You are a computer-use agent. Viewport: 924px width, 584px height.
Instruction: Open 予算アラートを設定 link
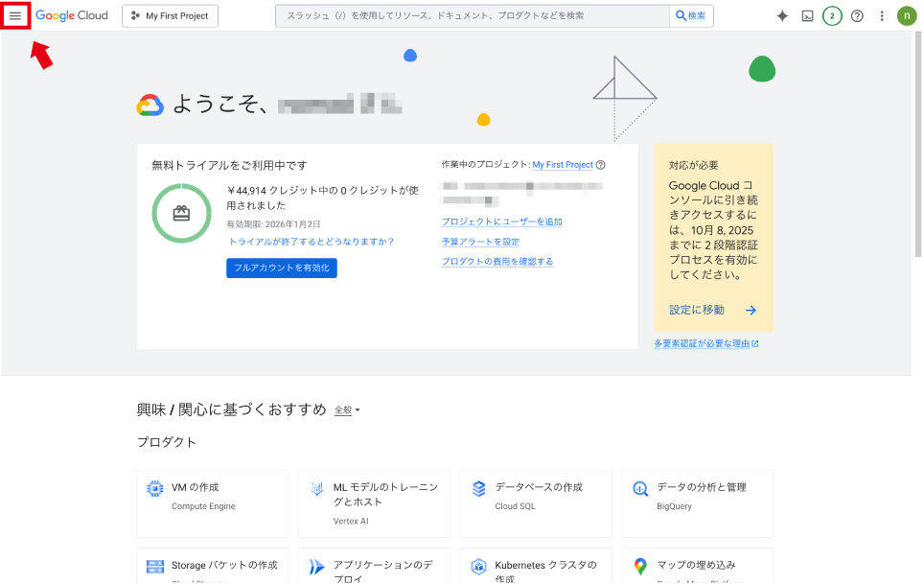point(480,242)
